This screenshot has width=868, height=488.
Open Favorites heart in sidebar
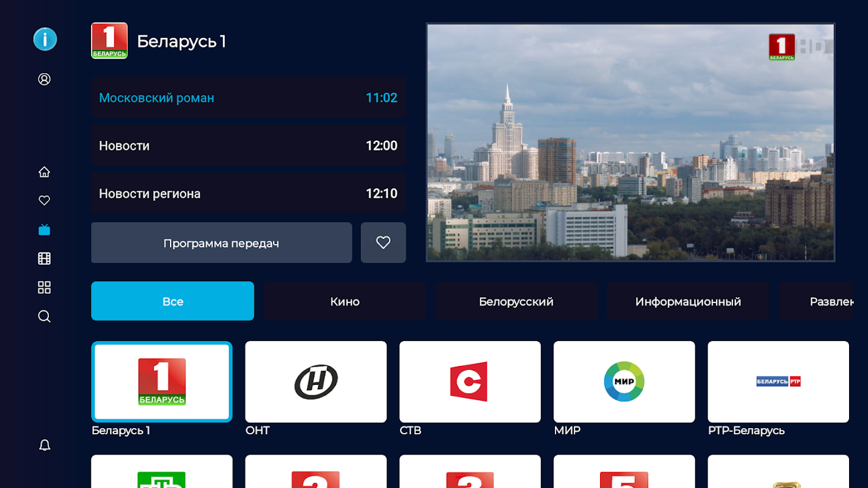(x=45, y=200)
